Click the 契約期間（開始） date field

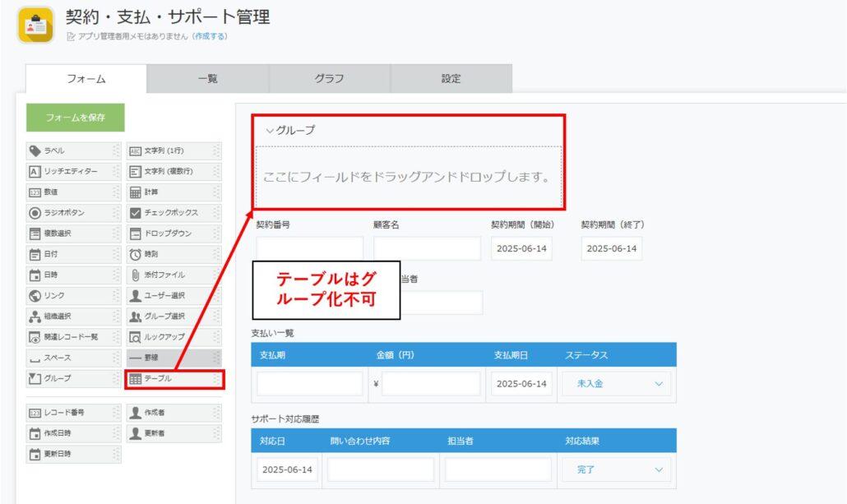tap(521, 248)
